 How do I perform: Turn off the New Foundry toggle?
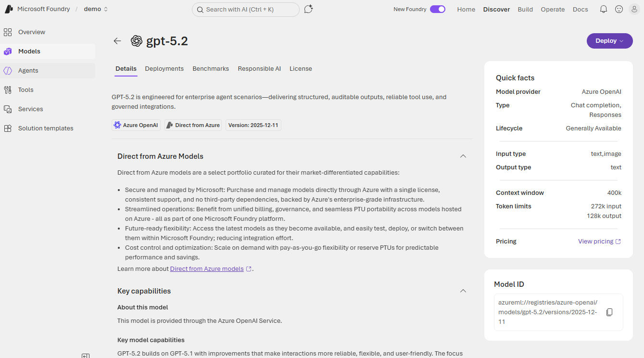(x=438, y=9)
